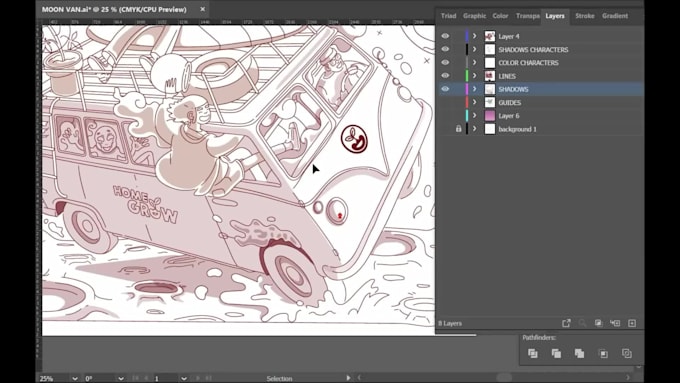This screenshot has height=383, width=680.
Task: Click the LINES layer thumbnail
Action: pyautogui.click(x=490, y=75)
